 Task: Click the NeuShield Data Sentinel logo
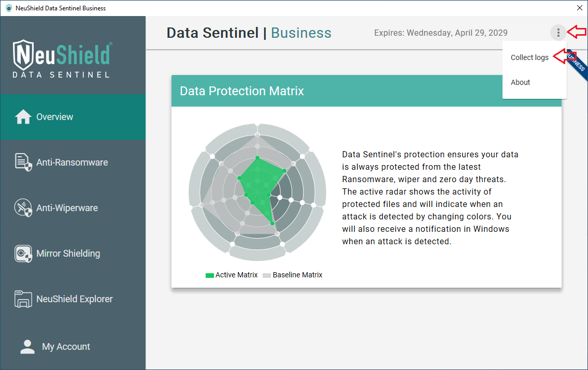[62, 59]
